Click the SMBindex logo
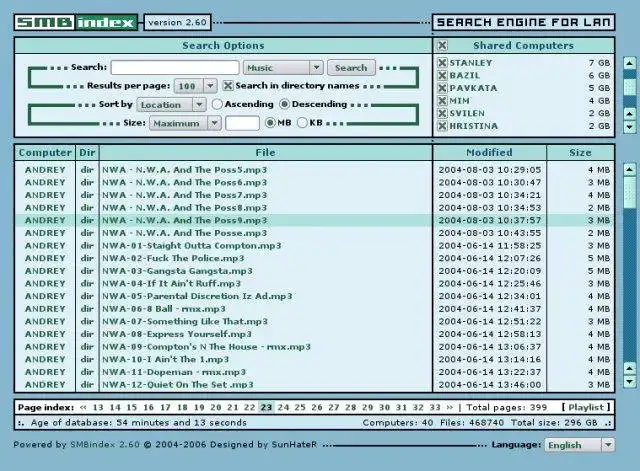This screenshot has height=471, width=640. pyautogui.click(x=76, y=22)
